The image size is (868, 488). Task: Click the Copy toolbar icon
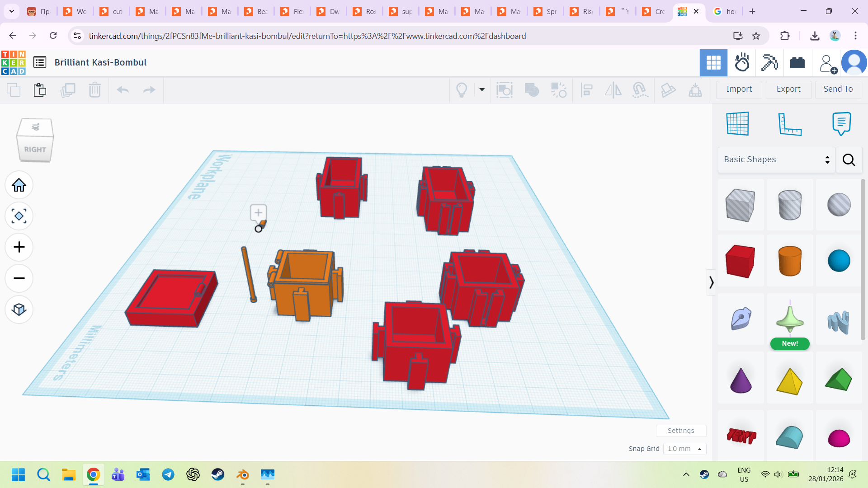14,90
